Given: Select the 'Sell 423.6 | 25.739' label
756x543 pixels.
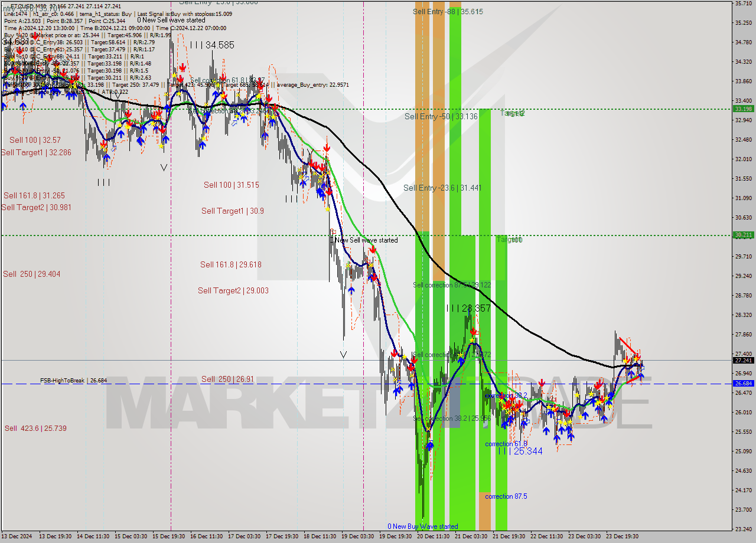Looking at the screenshot, I should (x=35, y=428).
